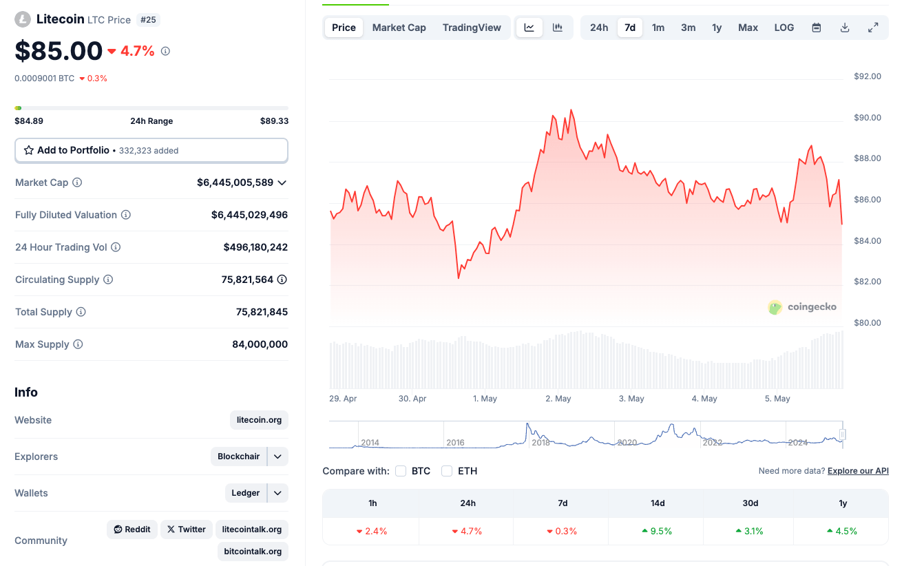Enable the ETH comparison checkbox
This screenshot has width=924, height=566.
point(445,471)
